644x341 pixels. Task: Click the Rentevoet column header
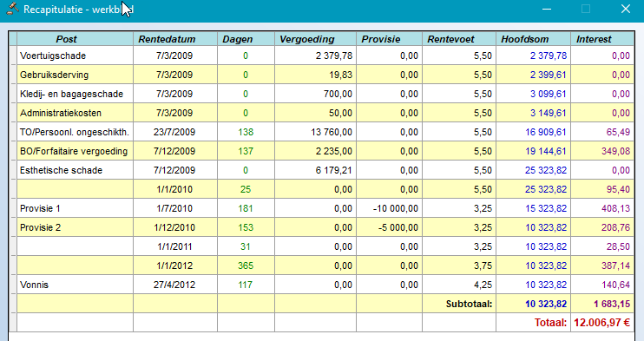(x=459, y=39)
